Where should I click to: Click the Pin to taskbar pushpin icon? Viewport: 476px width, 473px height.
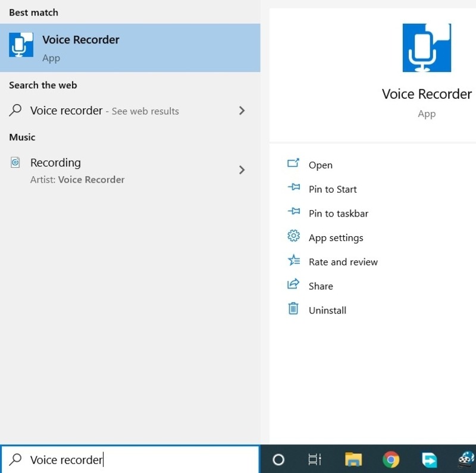[x=293, y=212]
